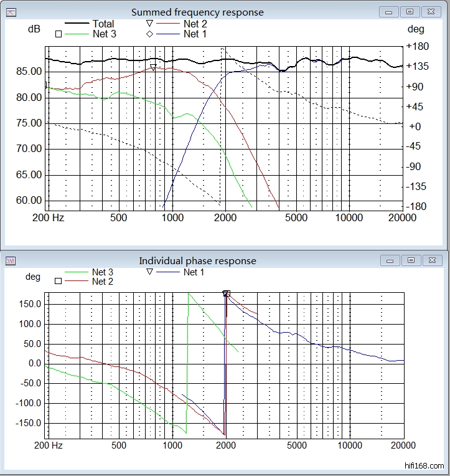Minimize the Individual phase response window
This screenshot has height=476, width=450.
click(x=393, y=260)
